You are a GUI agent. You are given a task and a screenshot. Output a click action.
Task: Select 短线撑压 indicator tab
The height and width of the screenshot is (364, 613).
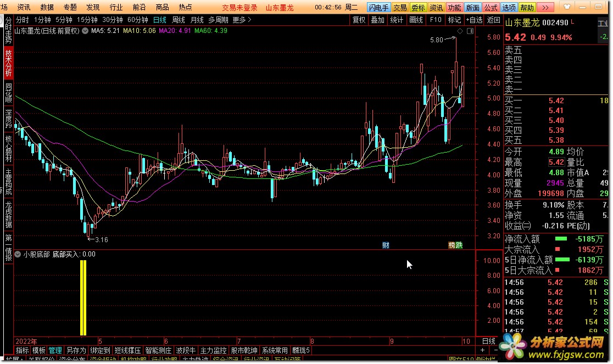tap(127, 350)
